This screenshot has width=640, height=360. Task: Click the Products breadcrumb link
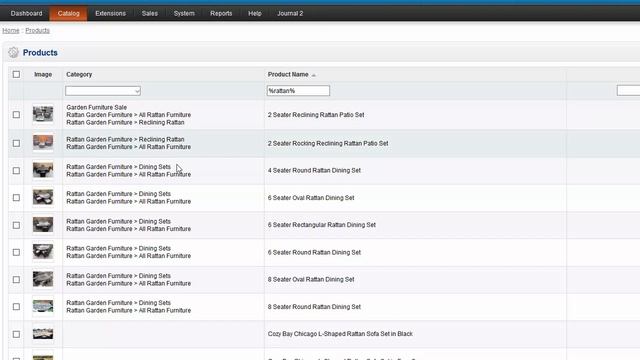coord(38,31)
